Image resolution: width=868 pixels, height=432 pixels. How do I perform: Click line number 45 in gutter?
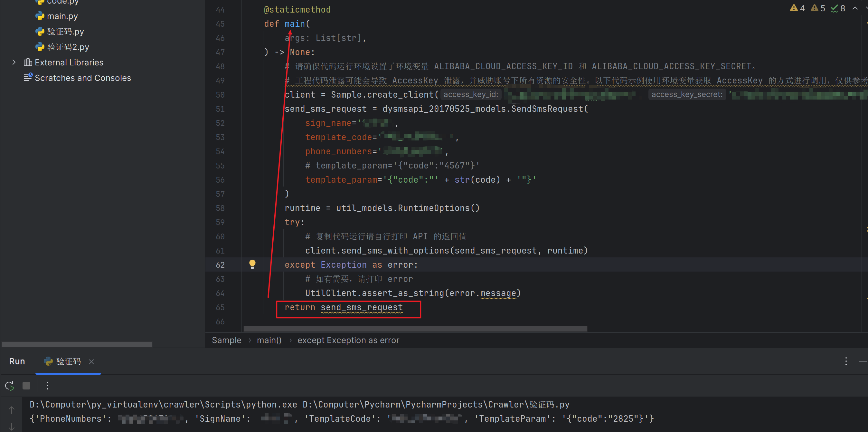pos(220,24)
